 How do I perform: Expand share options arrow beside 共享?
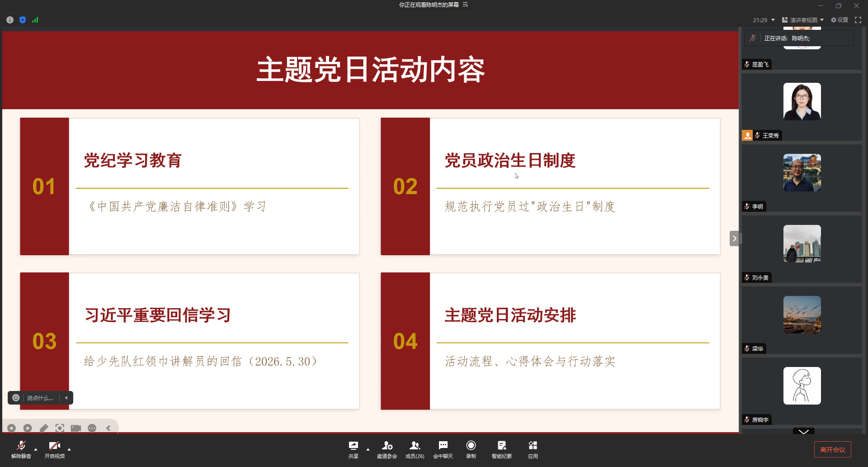coord(368,449)
